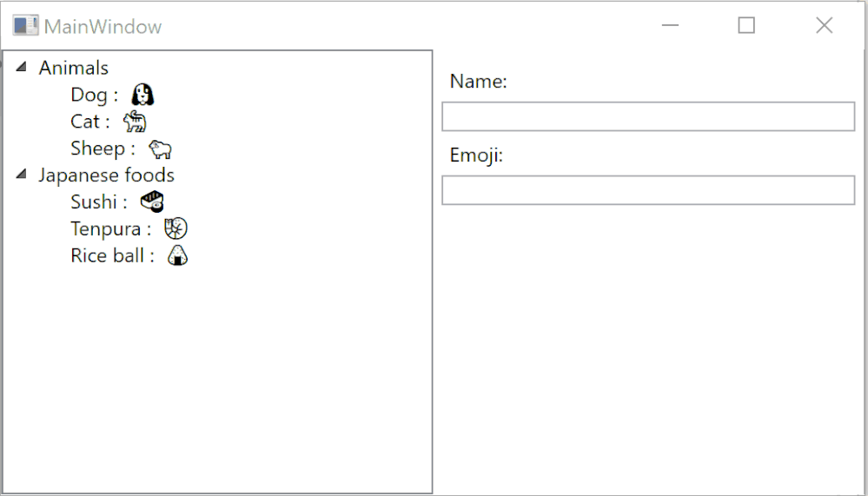
Task: Collapse the Japanese foods tree node
Action: click(x=21, y=175)
